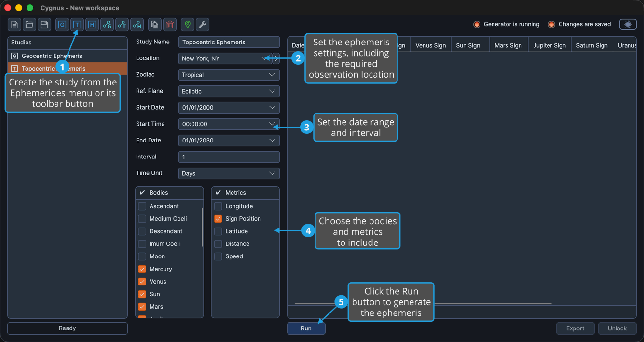This screenshot has height=342, width=644.
Task: Click the new workspace document icon
Action: click(x=14, y=25)
